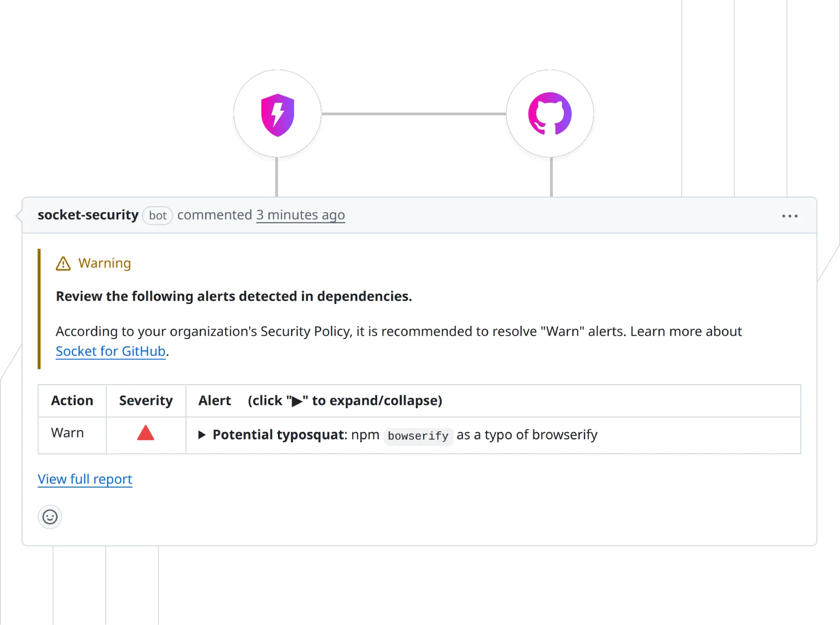This screenshot has height=625, width=840.
Task: Click the GitHub octocat logo
Action: tap(550, 113)
